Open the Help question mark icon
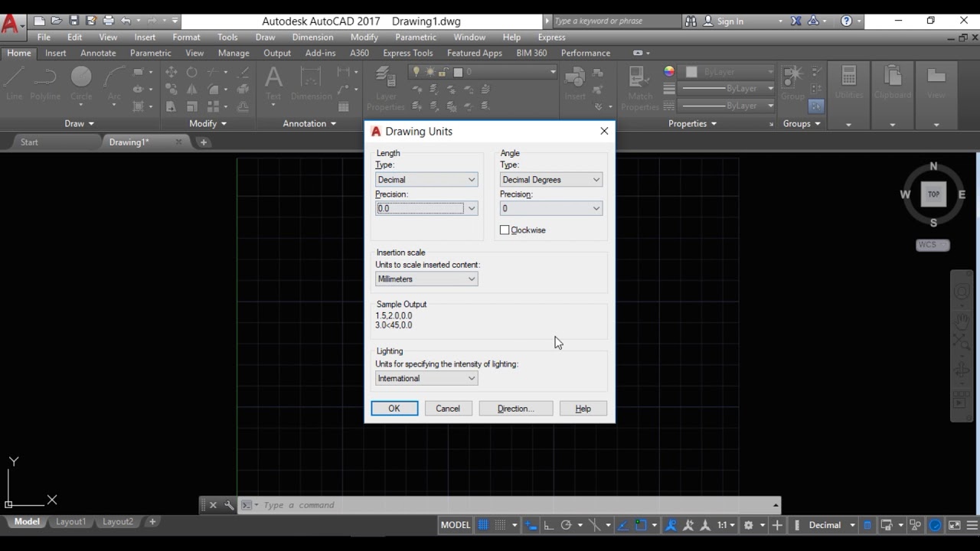980x551 pixels. pyautogui.click(x=846, y=21)
